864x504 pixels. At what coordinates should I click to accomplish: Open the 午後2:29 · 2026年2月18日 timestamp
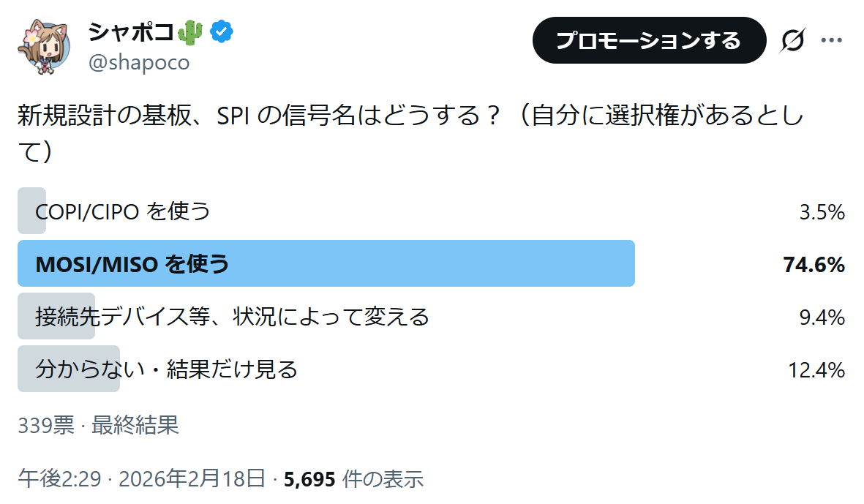pyautogui.click(x=141, y=479)
